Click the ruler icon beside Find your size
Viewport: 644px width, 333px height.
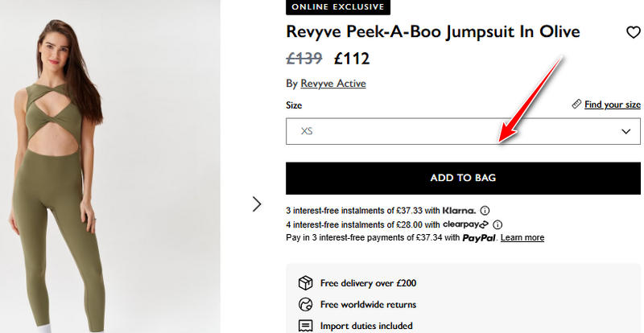coord(576,105)
